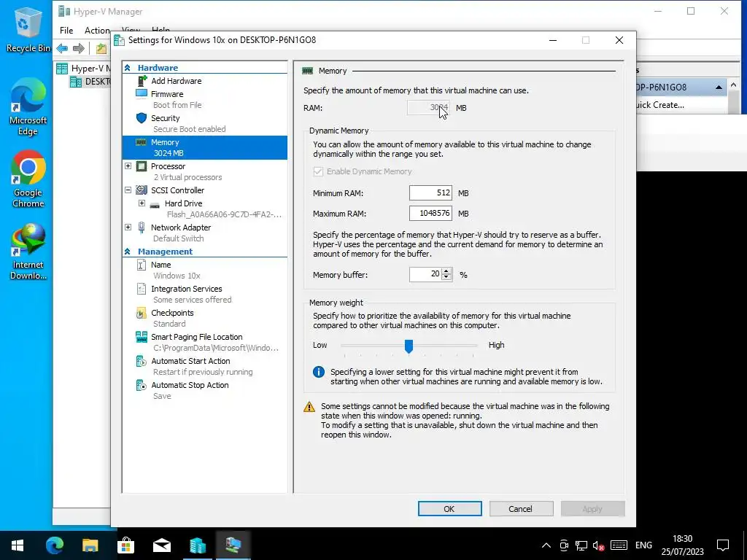The image size is (747, 560).
Task: Select 'Secure Boot enabled' subtext
Action: point(189,129)
